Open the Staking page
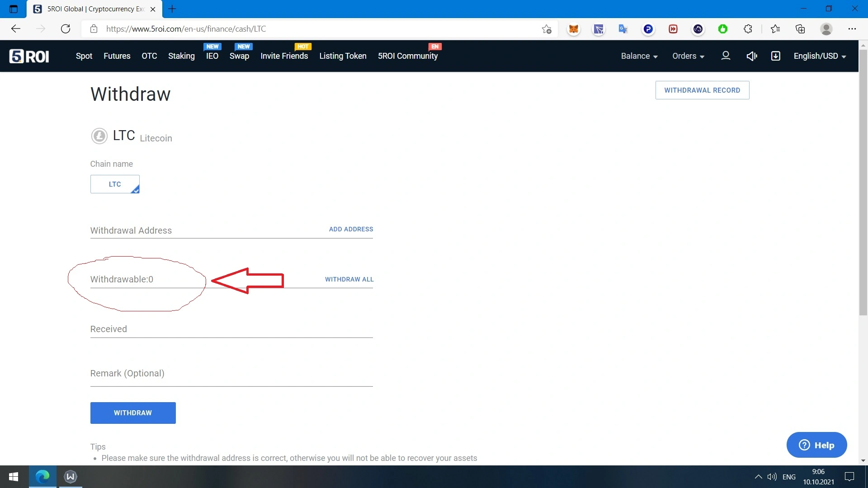This screenshot has height=488, width=868. (181, 56)
